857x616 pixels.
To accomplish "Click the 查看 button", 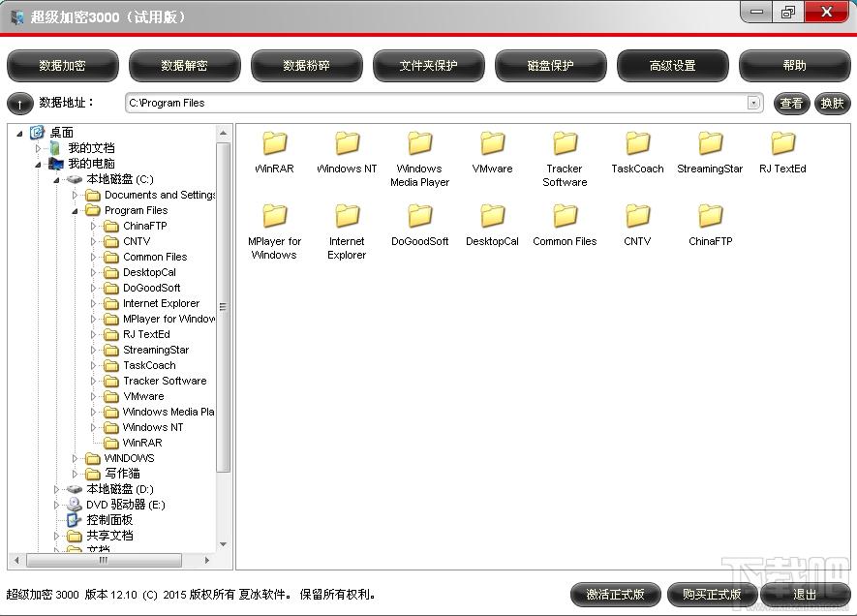I will 791,104.
